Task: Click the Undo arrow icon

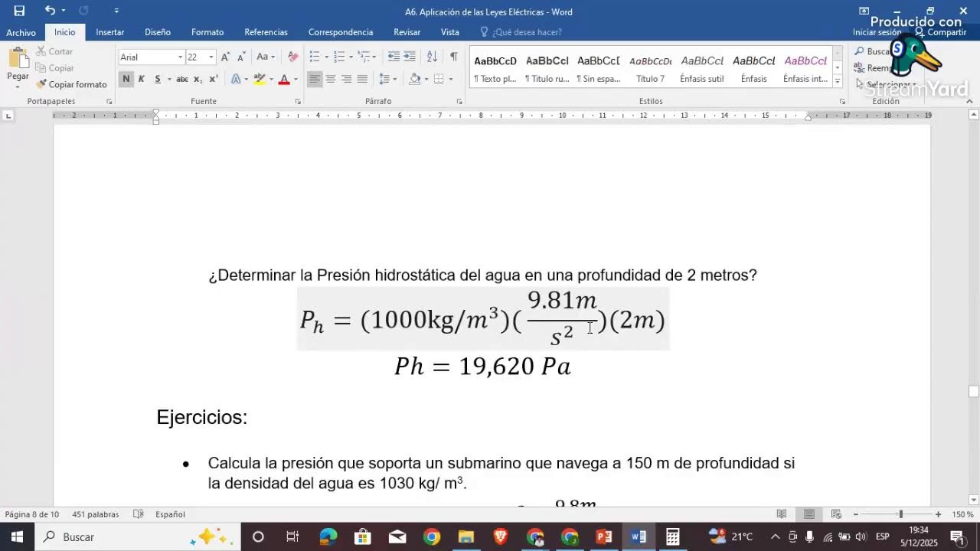Action: (50, 11)
